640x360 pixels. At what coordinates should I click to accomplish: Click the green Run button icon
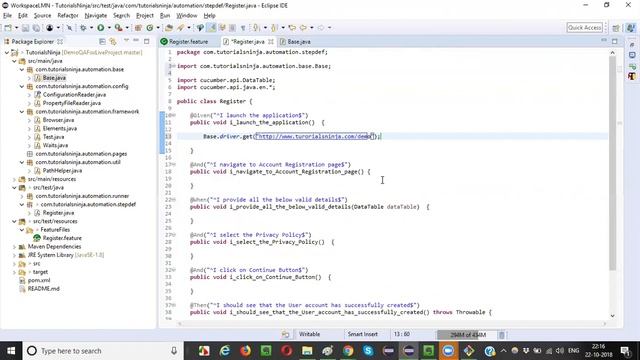100,28
